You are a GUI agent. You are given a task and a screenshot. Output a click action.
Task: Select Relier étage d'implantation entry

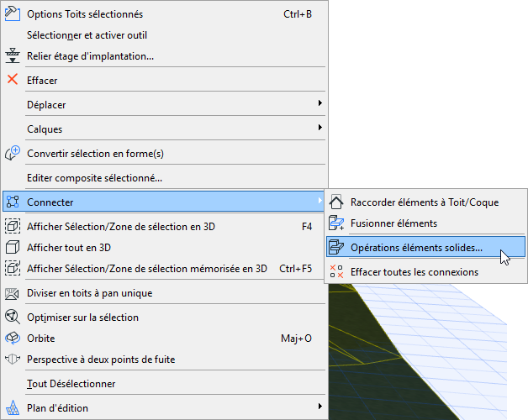click(x=164, y=56)
